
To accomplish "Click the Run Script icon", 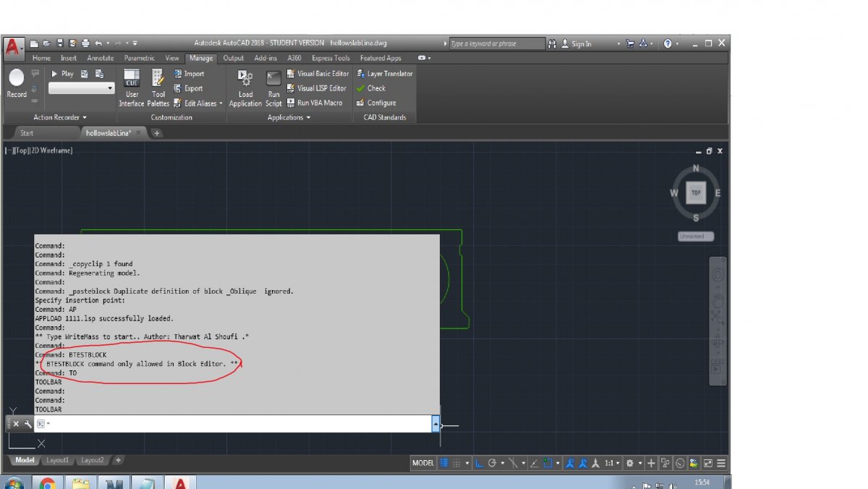I will 273,89.
